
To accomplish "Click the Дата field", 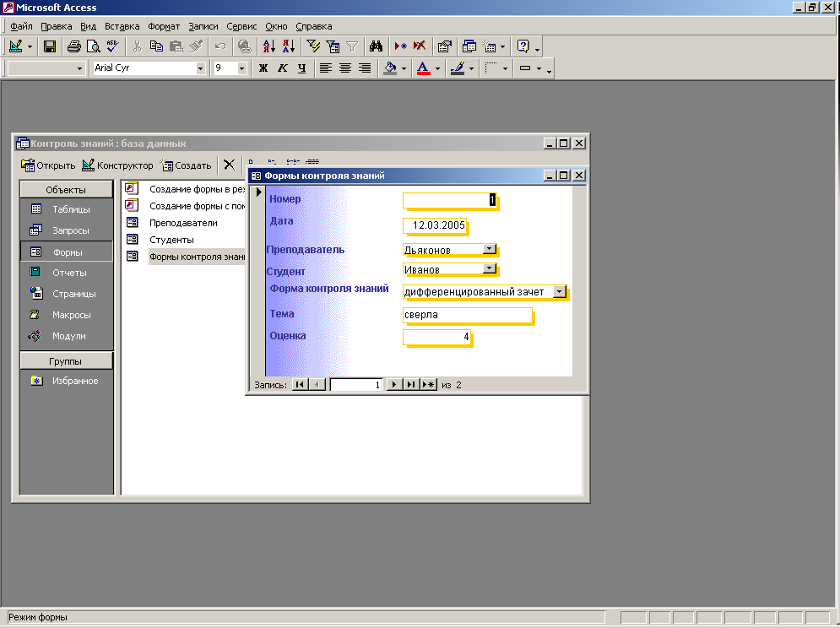I will [435, 225].
